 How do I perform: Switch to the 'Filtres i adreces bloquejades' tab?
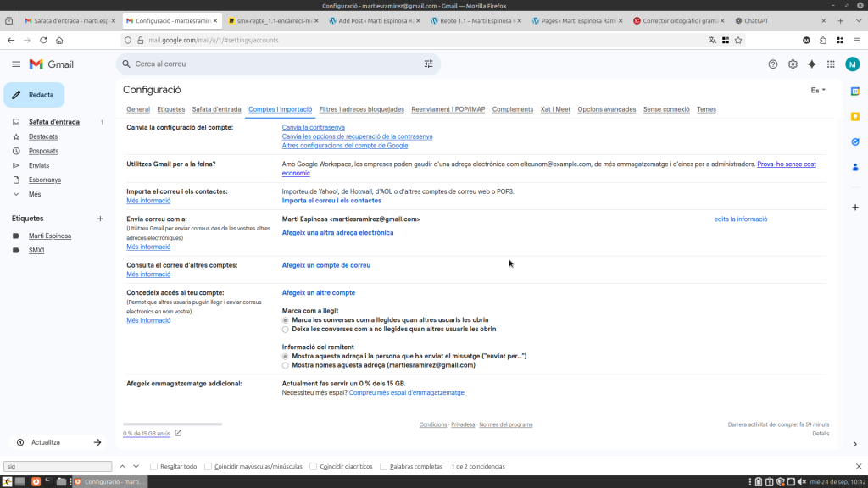(361, 109)
